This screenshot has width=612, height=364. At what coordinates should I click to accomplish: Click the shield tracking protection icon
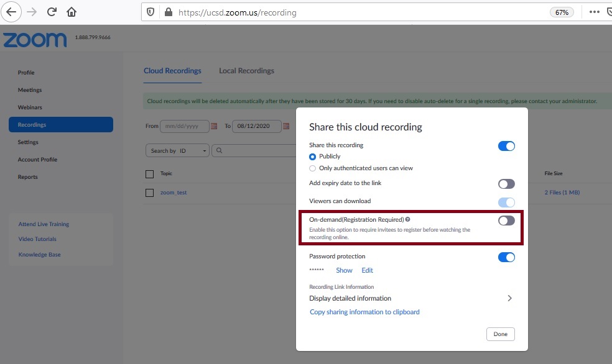coord(151,12)
